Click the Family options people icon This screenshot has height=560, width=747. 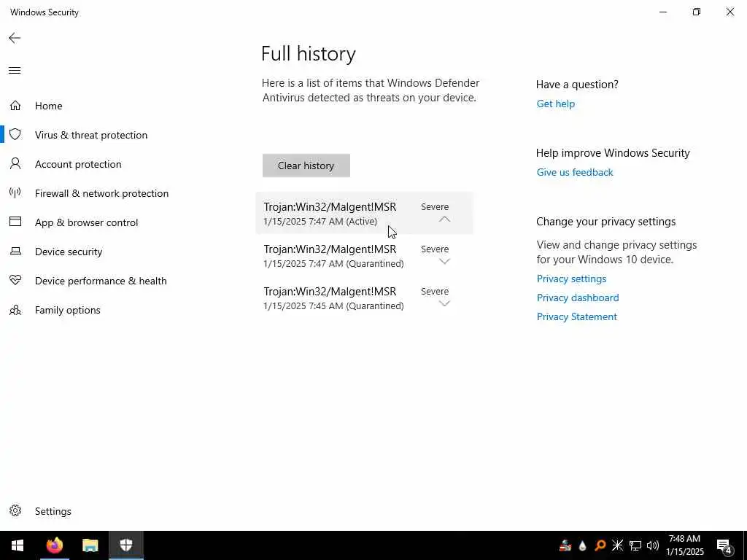(15, 310)
